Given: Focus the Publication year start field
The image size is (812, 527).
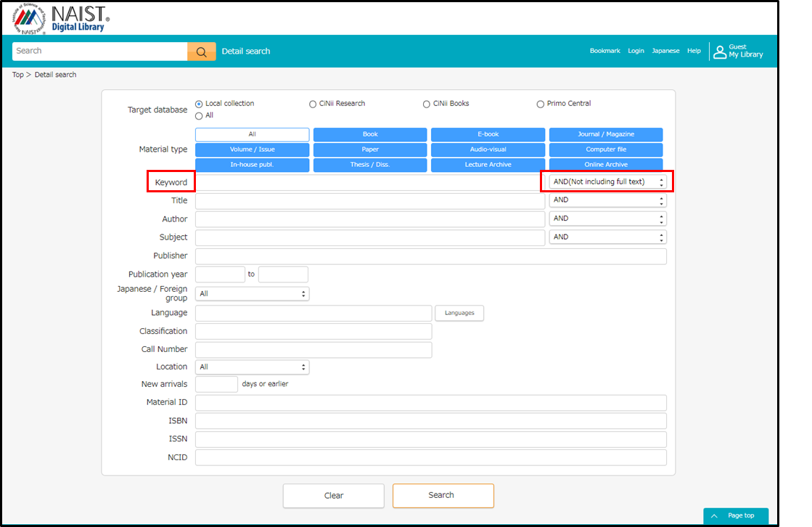Looking at the screenshot, I should [220, 274].
